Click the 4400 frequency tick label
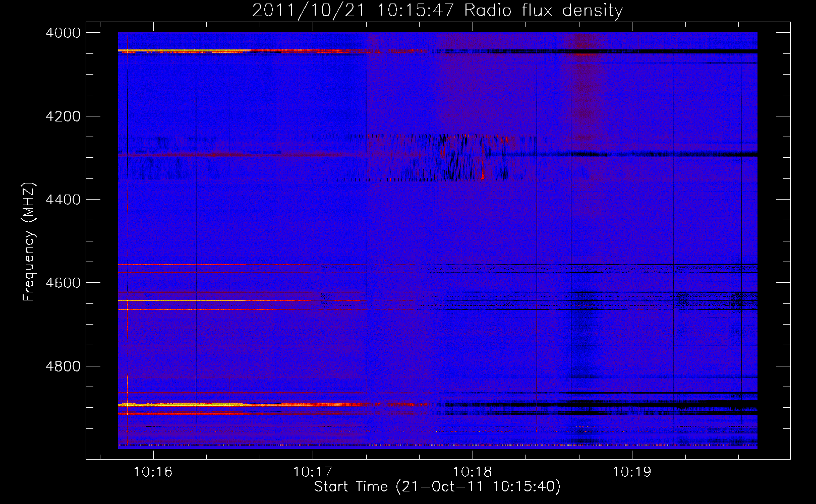The width and height of the screenshot is (816, 504). [x=63, y=200]
